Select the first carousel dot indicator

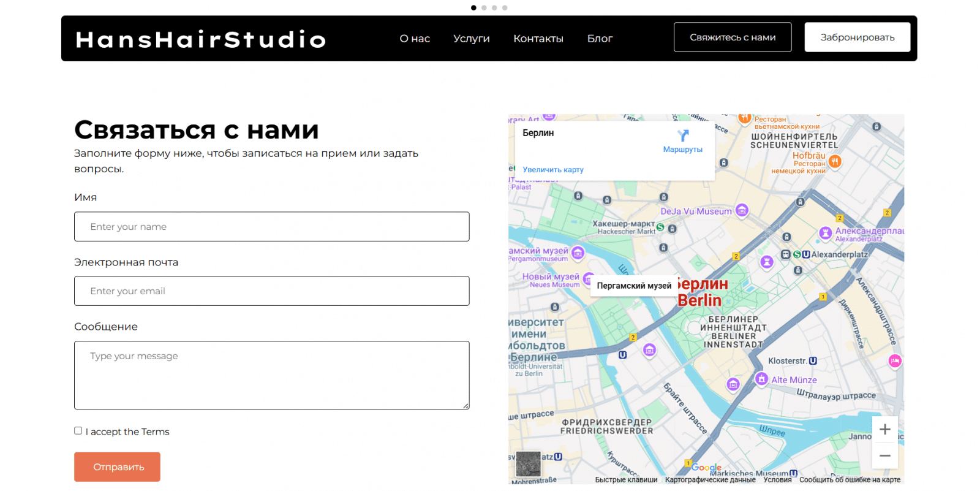click(473, 8)
